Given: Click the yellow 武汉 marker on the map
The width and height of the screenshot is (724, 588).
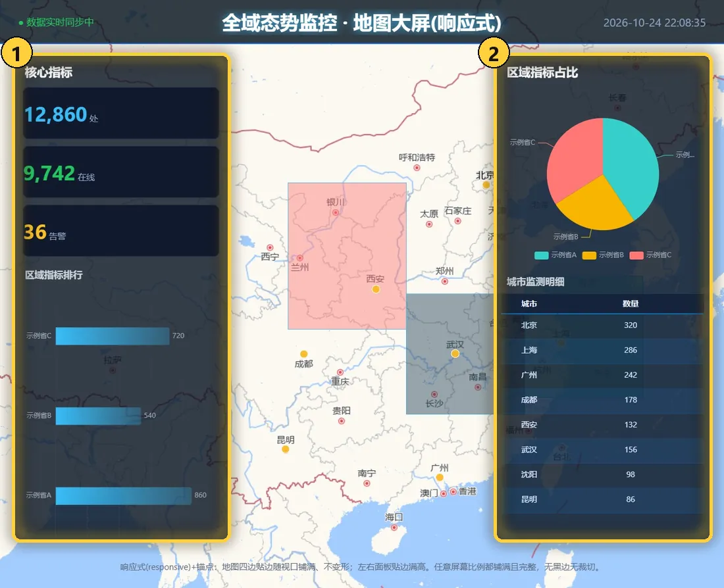Looking at the screenshot, I should [455, 354].
